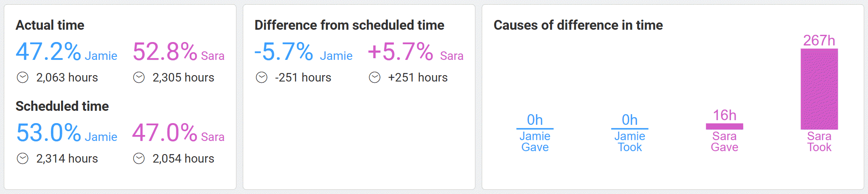Viewport: 868px width, 194px height.
Task: Click Jamie's -5.7% difference value
Action: point(284,52)
